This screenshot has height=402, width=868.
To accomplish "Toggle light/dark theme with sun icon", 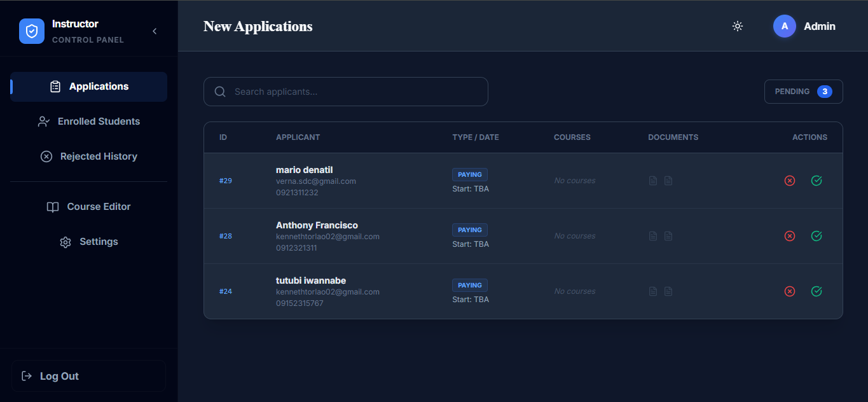I will [738, 26].
